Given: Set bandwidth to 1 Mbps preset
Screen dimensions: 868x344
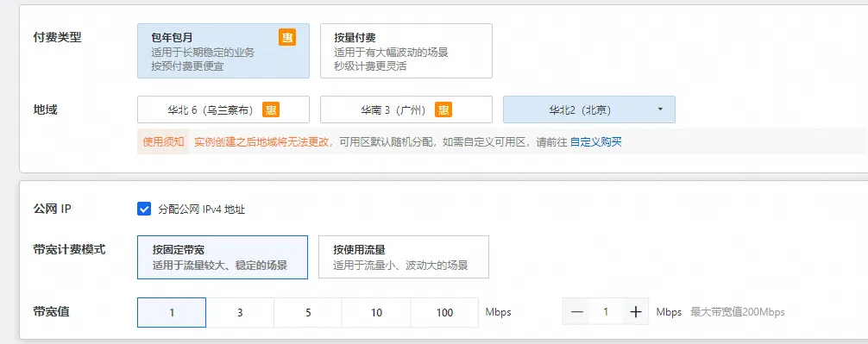Looking at the screenshot, I should click(x=172, y=312).
